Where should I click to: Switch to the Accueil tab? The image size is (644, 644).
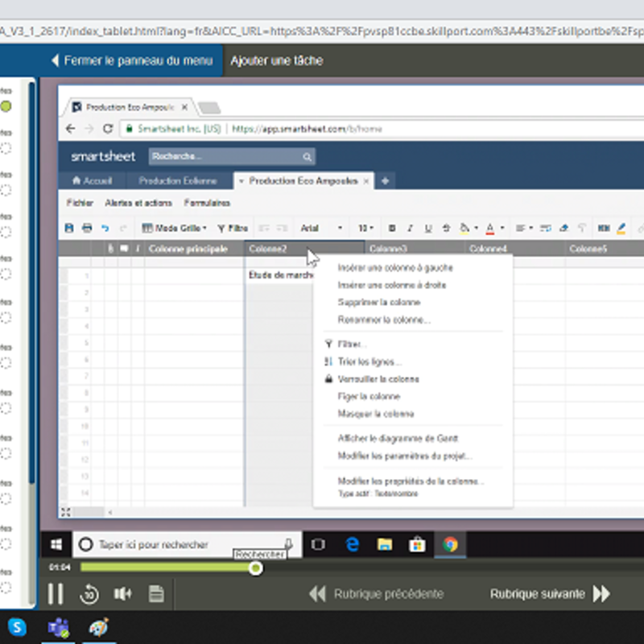tap(93, 181)
